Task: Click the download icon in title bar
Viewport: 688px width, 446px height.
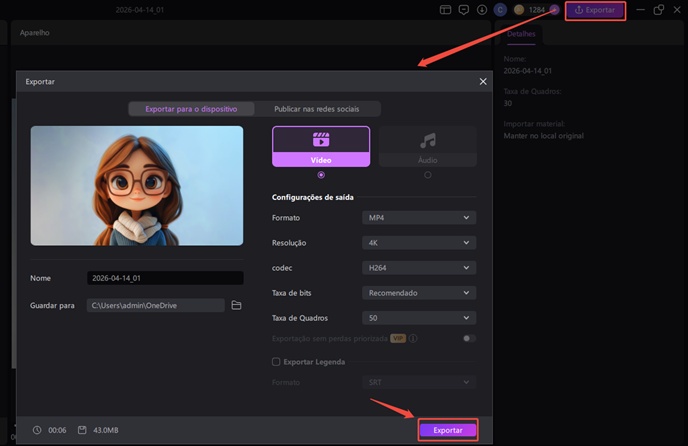Action: point(482,10)
